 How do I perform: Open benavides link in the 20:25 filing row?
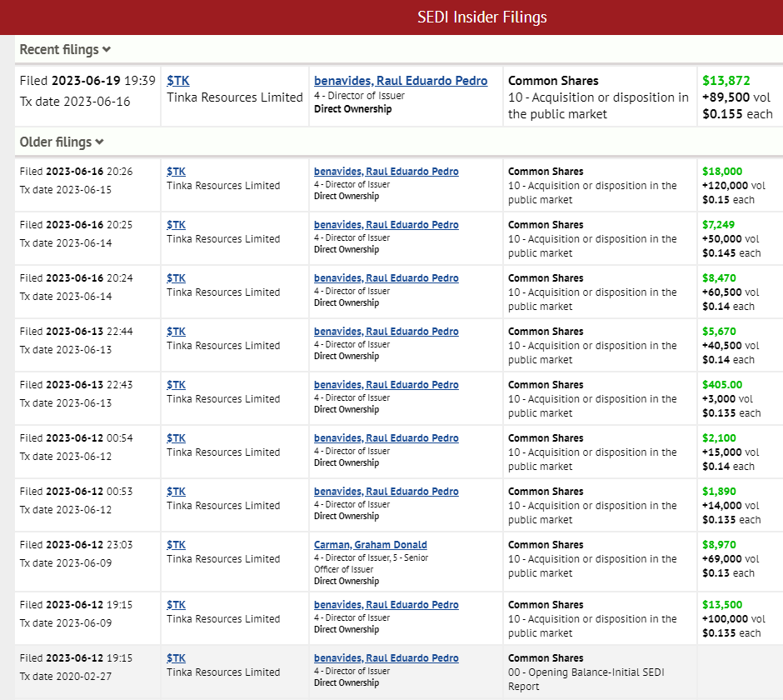tap(386, 225)
